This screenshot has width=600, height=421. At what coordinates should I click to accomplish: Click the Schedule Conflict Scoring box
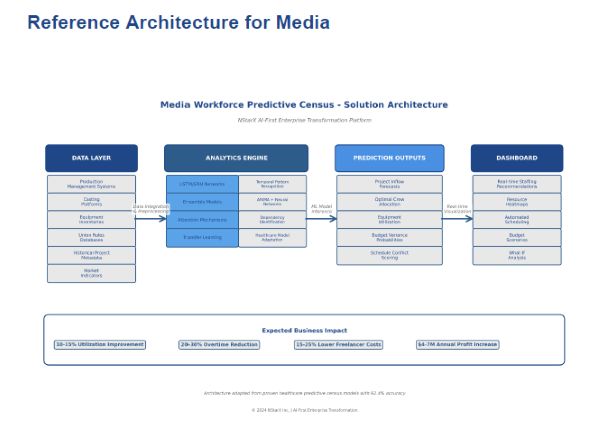(x=389, y=255)
